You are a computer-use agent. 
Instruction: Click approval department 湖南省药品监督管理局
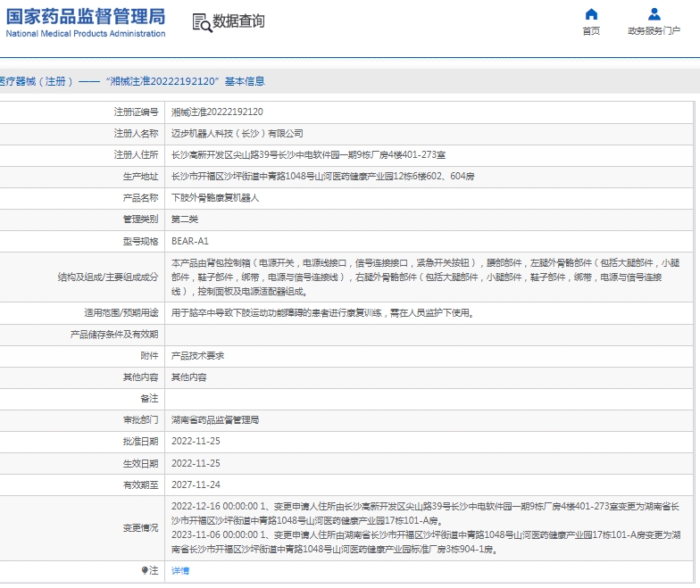tap(215, 419)
